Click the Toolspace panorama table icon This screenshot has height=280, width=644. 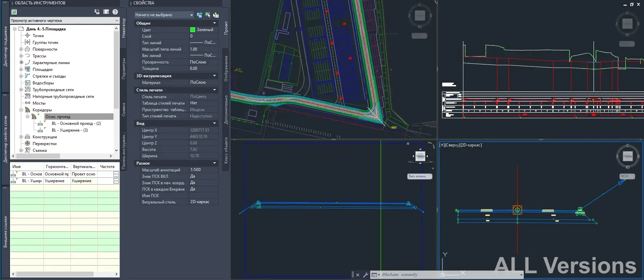[x=106, y=12]
